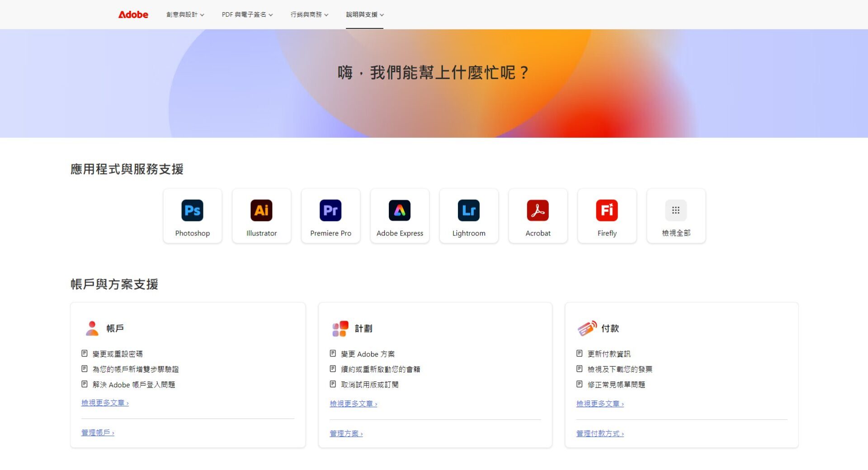
Task: Open the PDF 與電子簽名 dropdown
Action: tap(247, 14)
